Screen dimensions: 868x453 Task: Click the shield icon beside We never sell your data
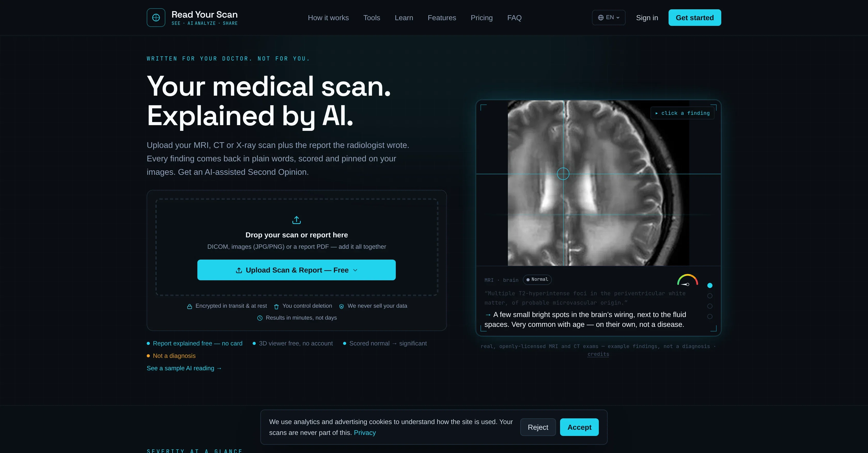(x=341, y=306)
